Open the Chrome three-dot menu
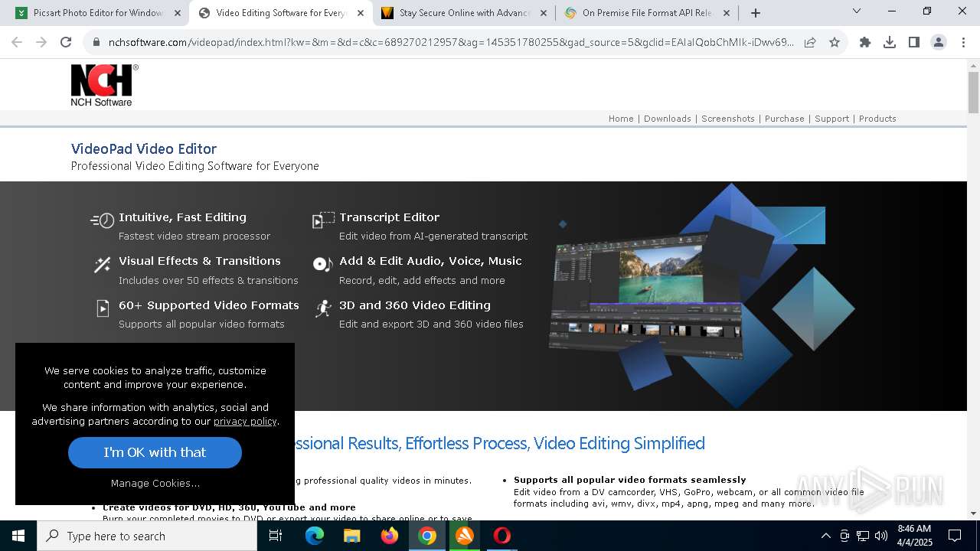Image resolution: width=980 pixels, height=551 pixels. pos(963,42)
